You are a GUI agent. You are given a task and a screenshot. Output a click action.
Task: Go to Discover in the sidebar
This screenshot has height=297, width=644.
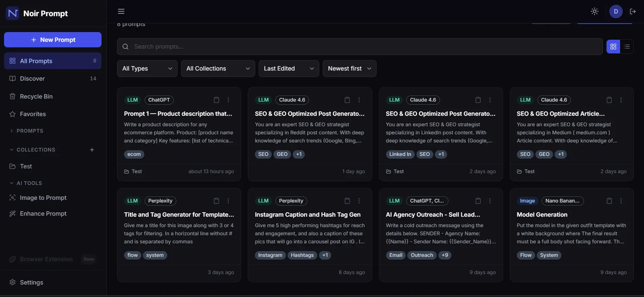point(32,79)
